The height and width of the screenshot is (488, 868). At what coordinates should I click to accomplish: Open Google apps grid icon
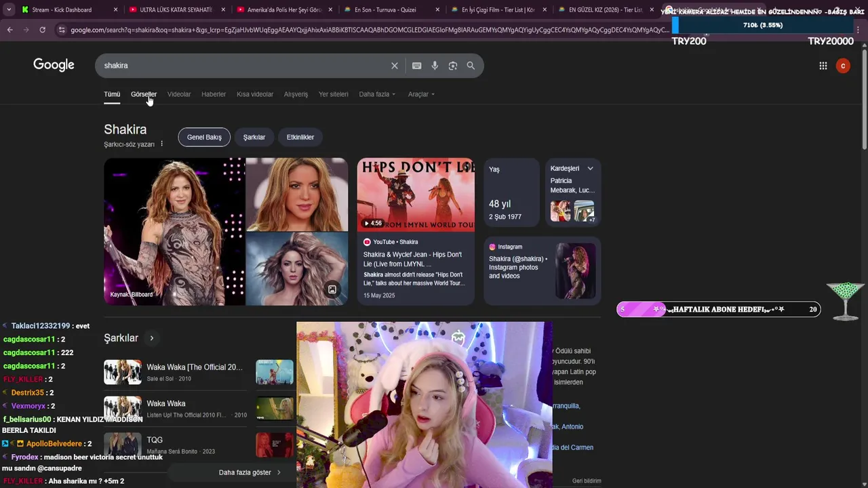(823, 66)
